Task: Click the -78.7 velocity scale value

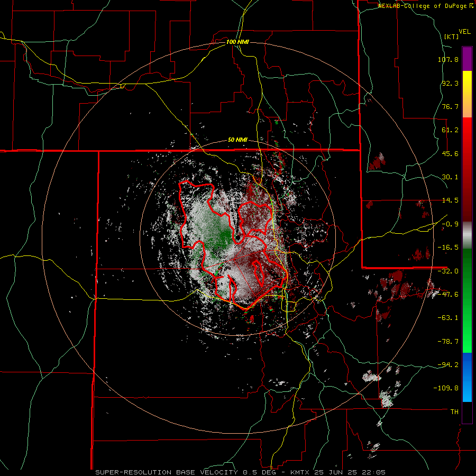Action: (448, 342)
